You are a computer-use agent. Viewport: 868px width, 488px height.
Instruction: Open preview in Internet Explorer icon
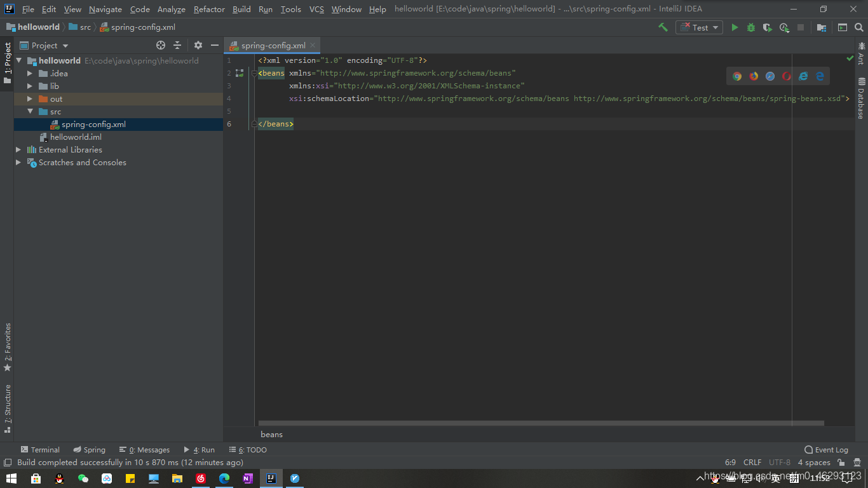pyautogui.click(x=803, y=76)
